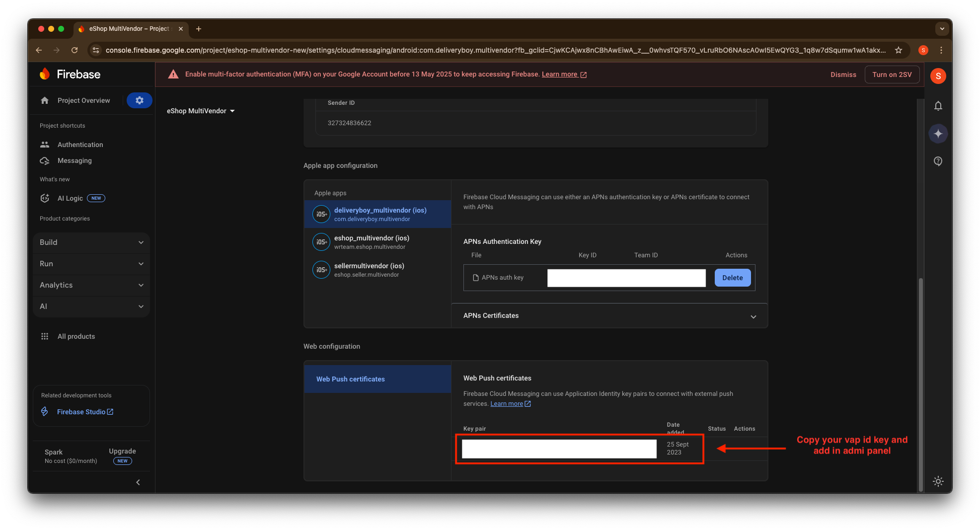The width and height of the screenshot is (980, 530).
Task: Open Chrome three-dot menu
Action: tap(941, 50)
